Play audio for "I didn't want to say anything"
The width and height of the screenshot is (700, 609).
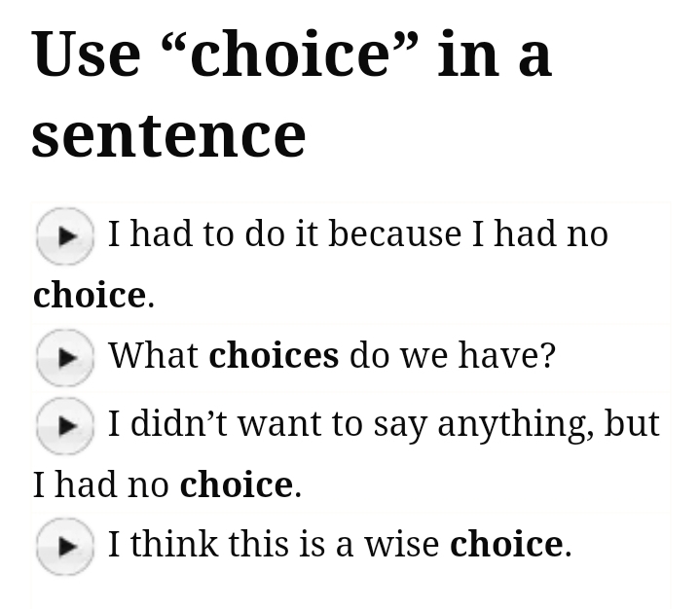pos(64,425)
